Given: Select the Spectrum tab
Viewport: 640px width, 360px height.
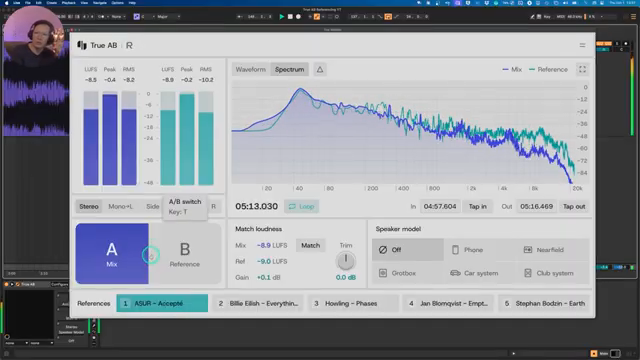Looking at the screenshot, I should (x=289, y=69).
